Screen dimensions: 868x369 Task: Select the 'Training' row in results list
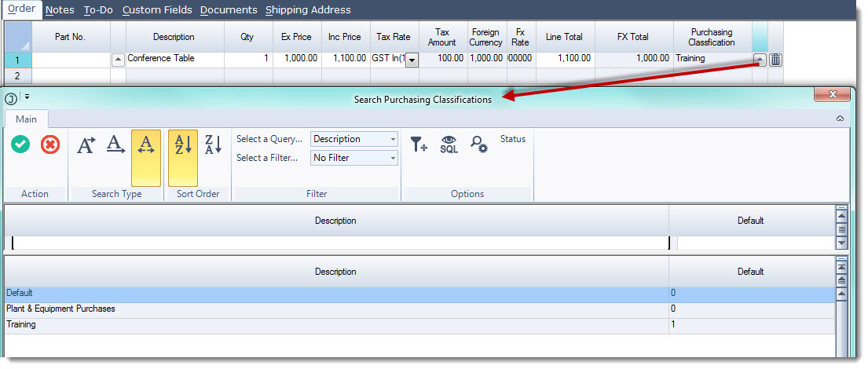point(419,326)
